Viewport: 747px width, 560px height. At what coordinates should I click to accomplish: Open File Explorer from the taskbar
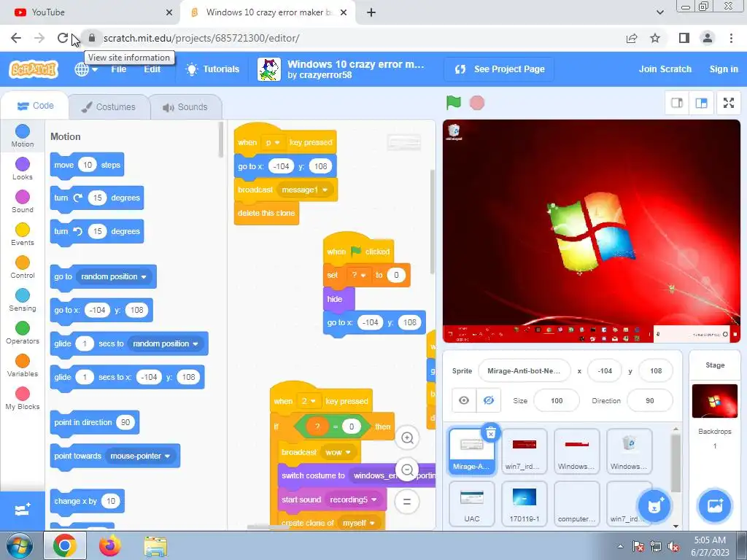point(155,545)
